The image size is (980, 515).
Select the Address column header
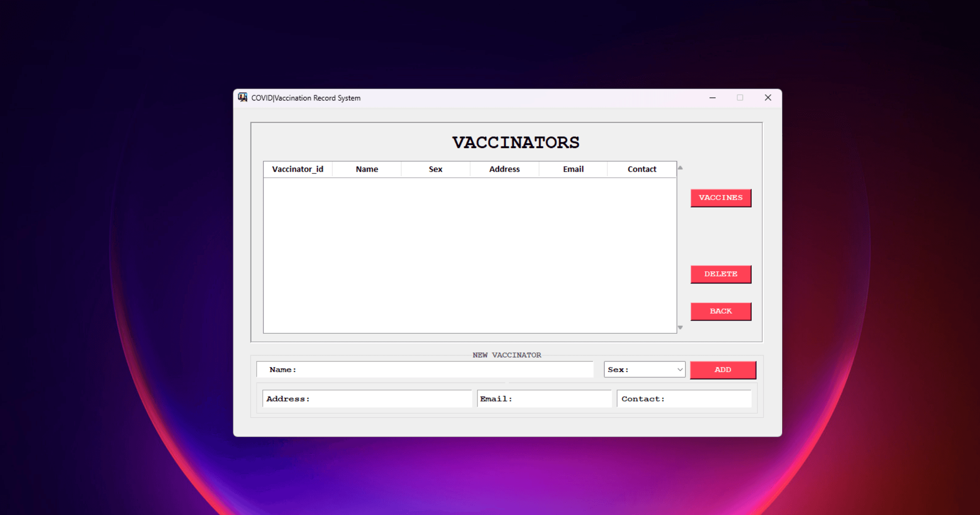(x=504, y=169)
